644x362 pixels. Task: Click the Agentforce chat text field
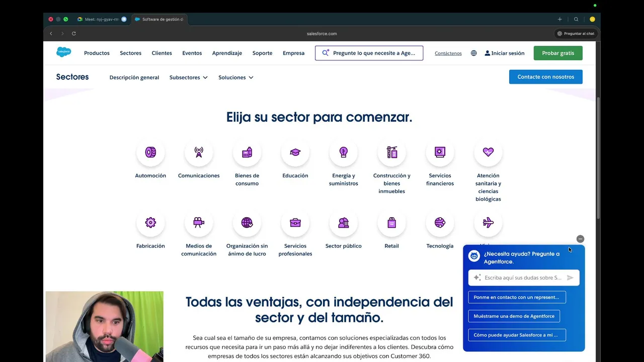(x=524, y=278)
